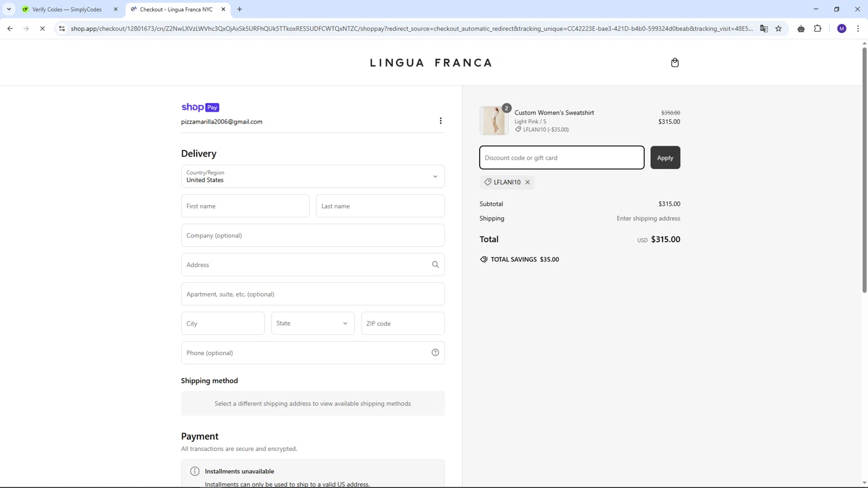Image resolution: width=868 pixels, height=488 pixels.
Task: Focus the Phone optional field
Action: click(x=312, y=353)
